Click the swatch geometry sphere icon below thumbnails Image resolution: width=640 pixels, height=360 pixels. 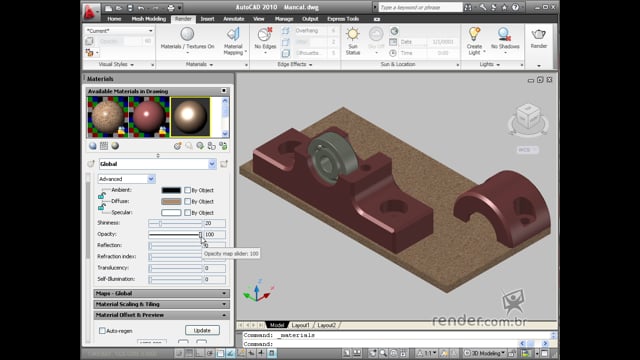pyautogui.click(x=93, y=146)
